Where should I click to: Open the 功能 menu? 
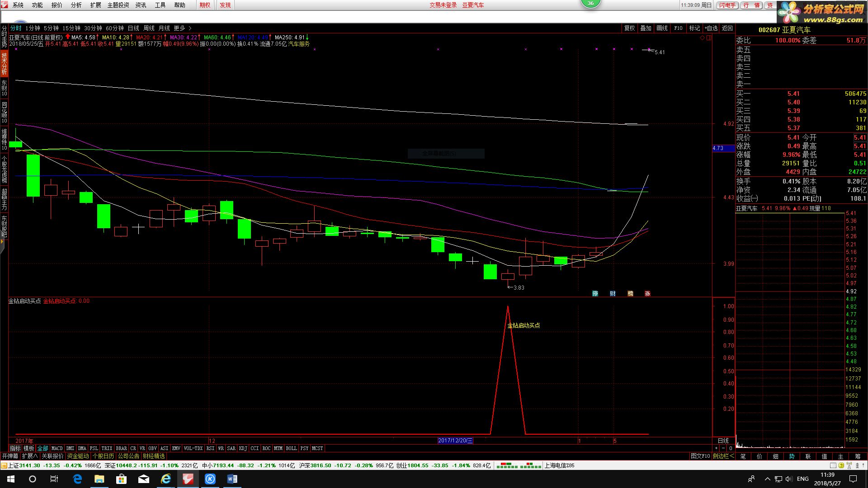pos(38,5)
